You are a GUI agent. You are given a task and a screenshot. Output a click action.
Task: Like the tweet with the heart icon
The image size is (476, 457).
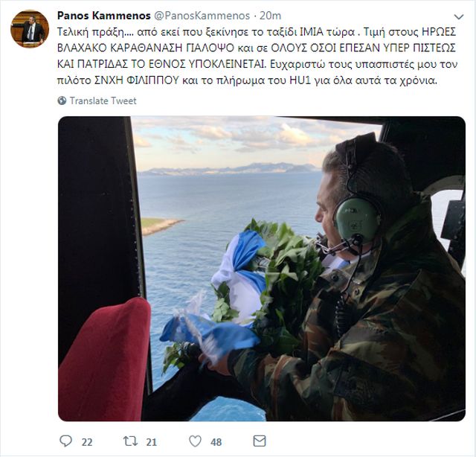coord(195,441)
